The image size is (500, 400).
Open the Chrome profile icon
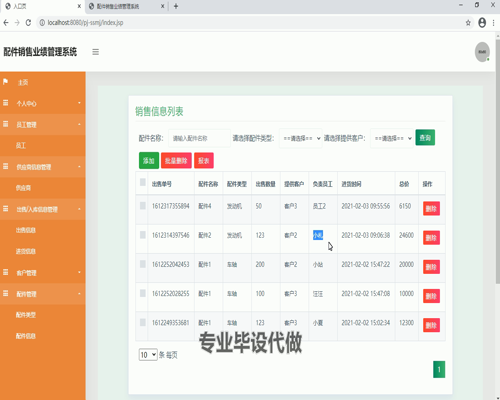tap(482, 23)
